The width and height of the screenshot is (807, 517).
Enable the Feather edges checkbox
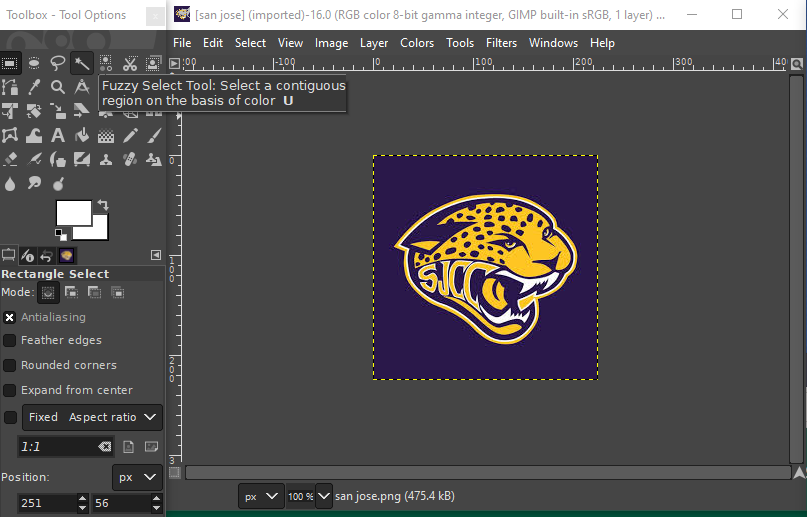click(9, 341)
